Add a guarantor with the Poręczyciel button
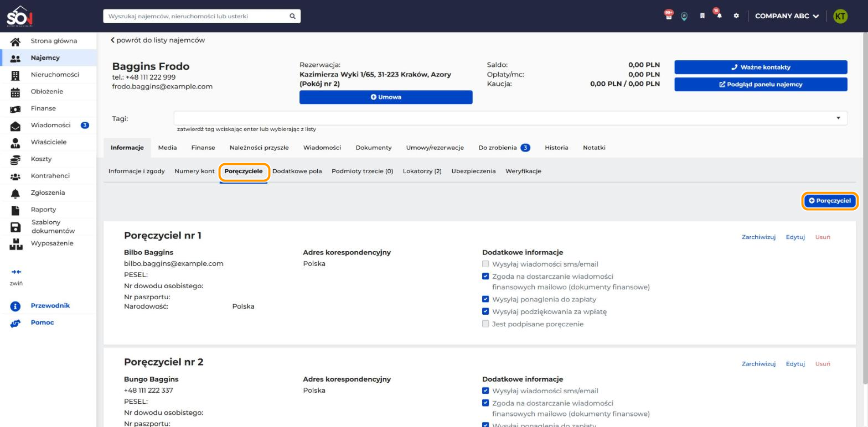Viewport: 868px width, 427px height. click(x=829, y=201)
